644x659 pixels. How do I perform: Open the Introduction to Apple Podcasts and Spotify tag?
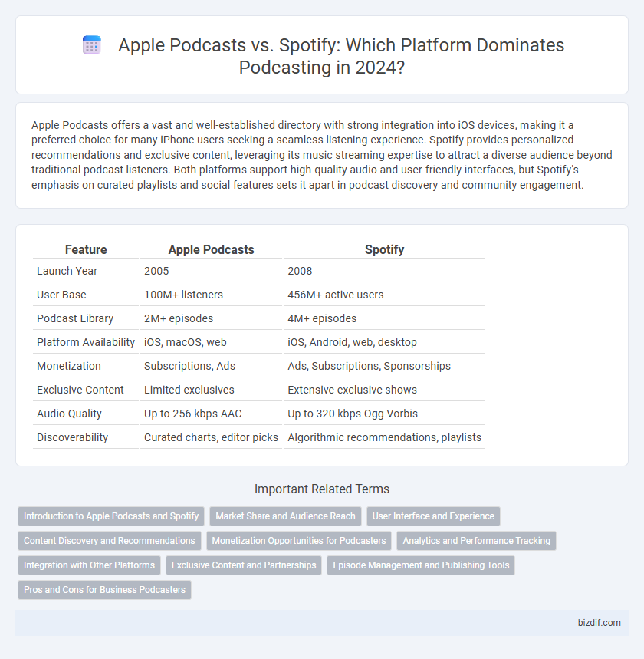111,516
